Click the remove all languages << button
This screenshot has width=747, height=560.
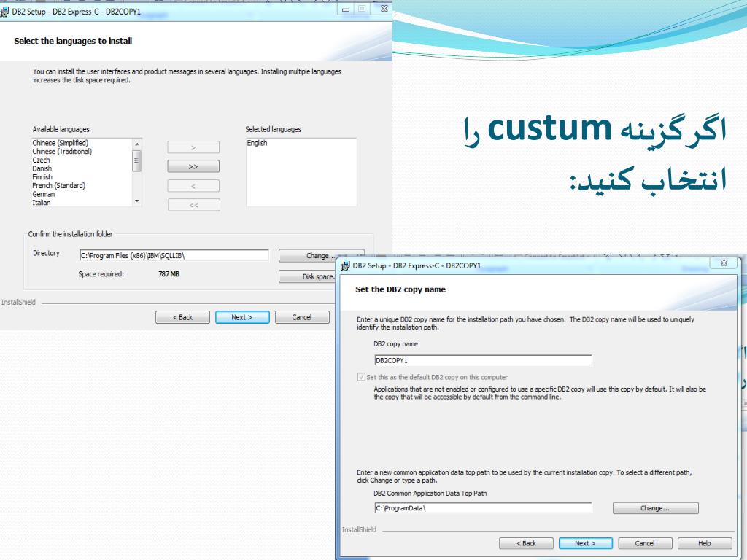point(194,205)
